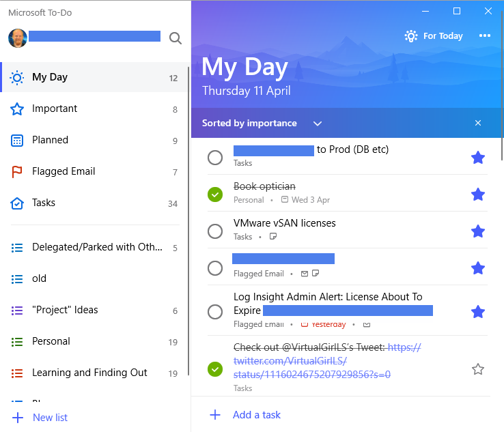
Task: Mark the VirtualGirlLS Tweet task important
Action: (478, 369)
